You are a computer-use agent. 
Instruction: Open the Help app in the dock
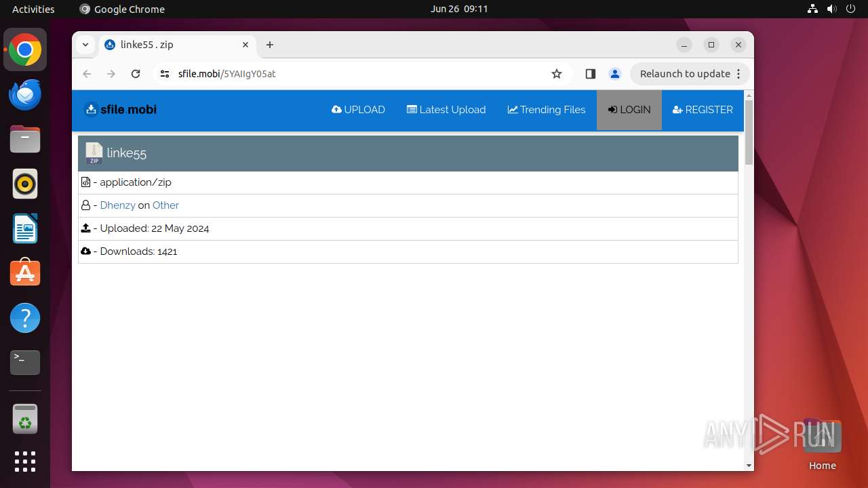[x=25, y=318]
